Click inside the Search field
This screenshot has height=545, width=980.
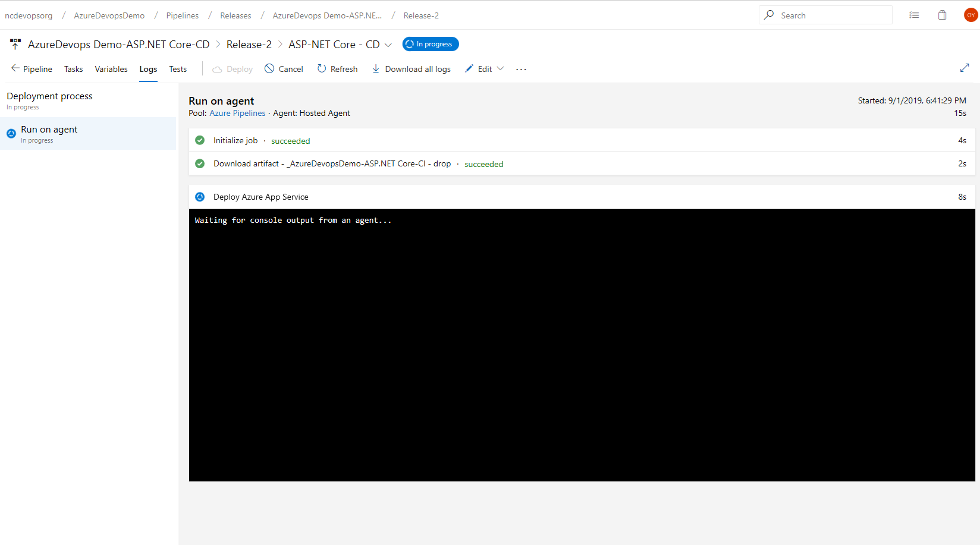point(825,15)
